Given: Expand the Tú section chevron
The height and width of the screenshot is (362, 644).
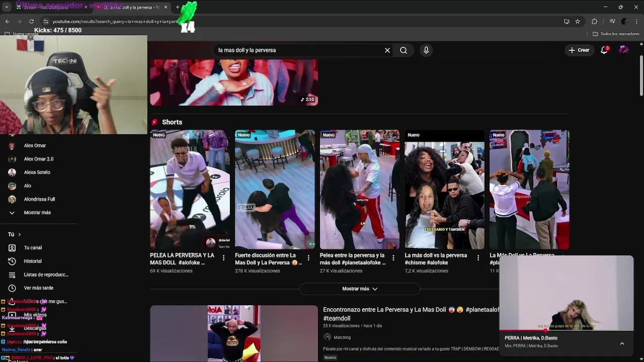Looking at the screenshot, I should pyautogui.click(x=19, y=234).
